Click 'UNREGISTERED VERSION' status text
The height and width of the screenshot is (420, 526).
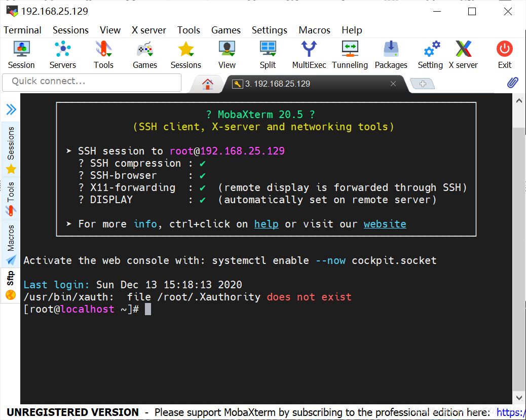[x=73, y=412]
